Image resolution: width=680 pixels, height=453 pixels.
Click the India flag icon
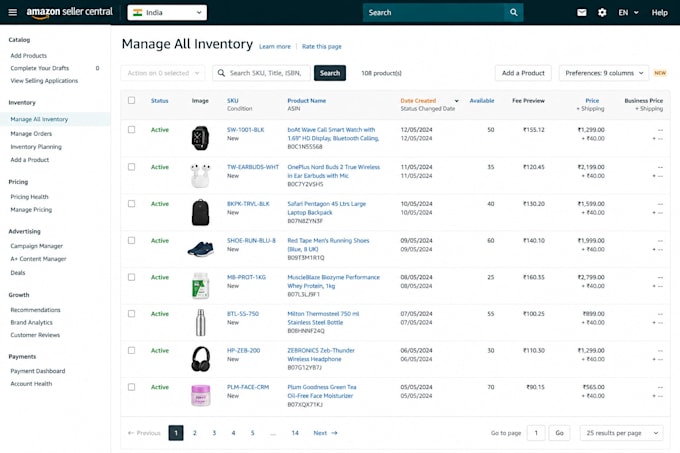click(137, 13)
